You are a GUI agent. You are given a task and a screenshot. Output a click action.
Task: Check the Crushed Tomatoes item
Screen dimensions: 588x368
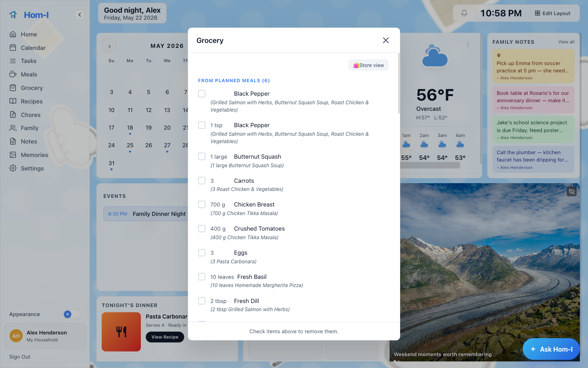click(202, 229)
